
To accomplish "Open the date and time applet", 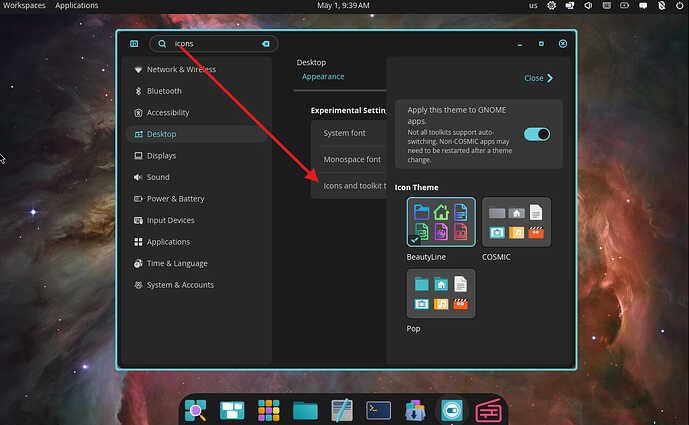I will click(343, 5).
